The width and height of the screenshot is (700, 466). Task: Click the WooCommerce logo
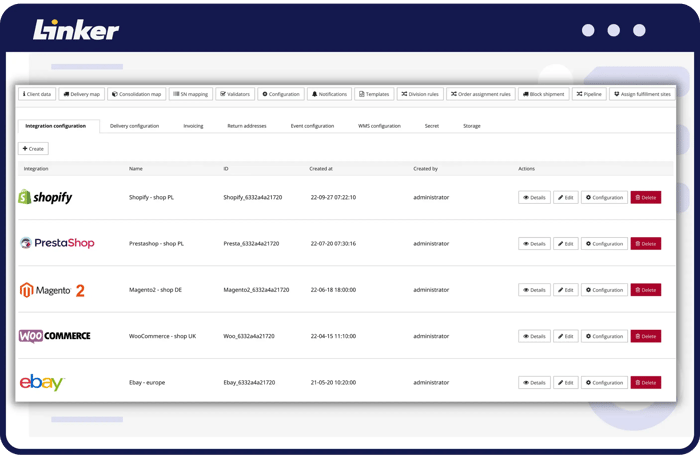tap(54, 336)
